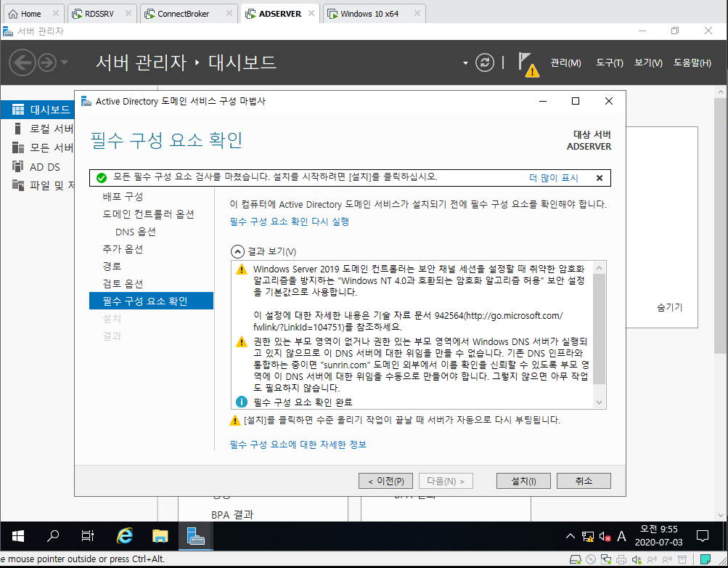The width and height of the screenshot is (728, 568).
Task: Click the 로컬 서버 icon
Action: [17, 129]
